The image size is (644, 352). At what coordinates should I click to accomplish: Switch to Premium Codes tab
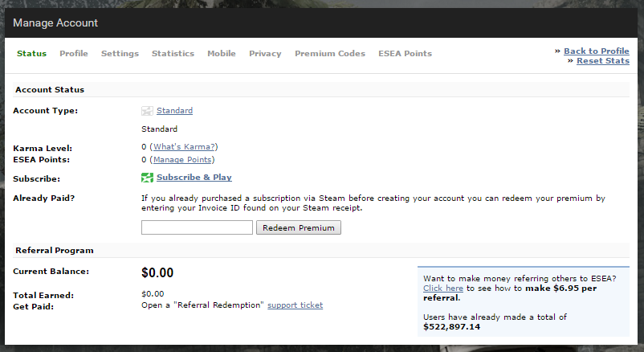coord(330,54)
